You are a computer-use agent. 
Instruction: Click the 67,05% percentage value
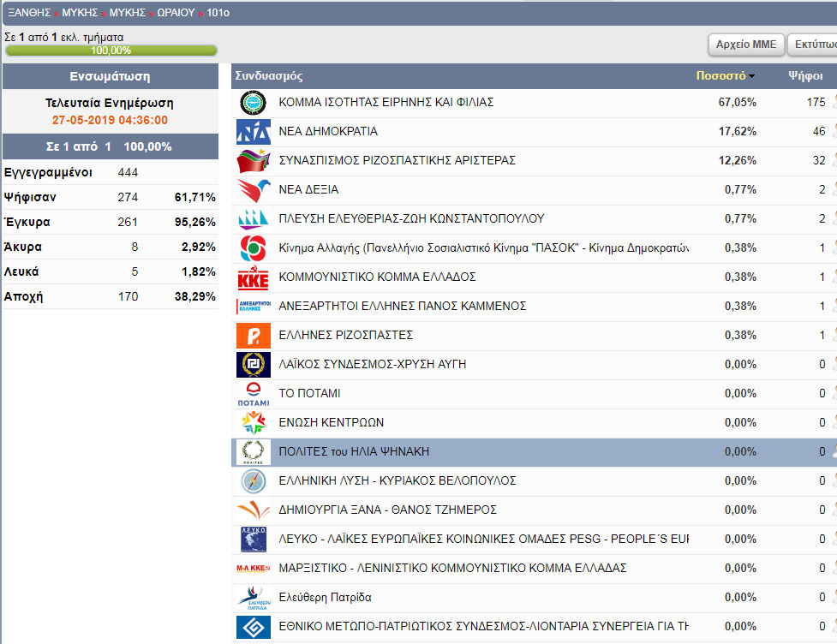coord(737,102)
